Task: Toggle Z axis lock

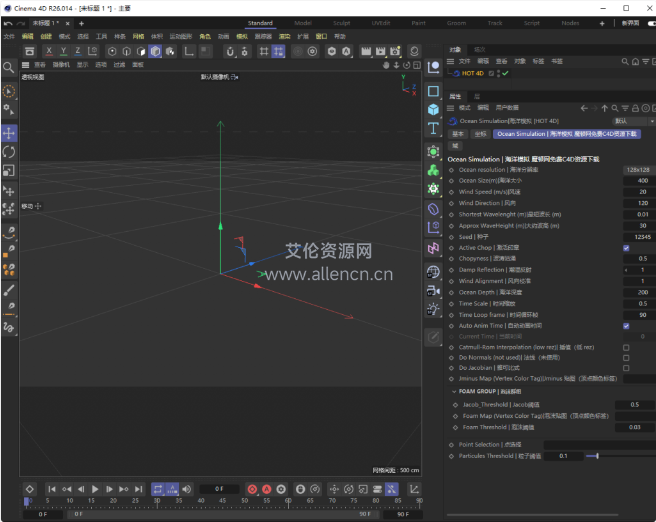Action: point(77,51)
